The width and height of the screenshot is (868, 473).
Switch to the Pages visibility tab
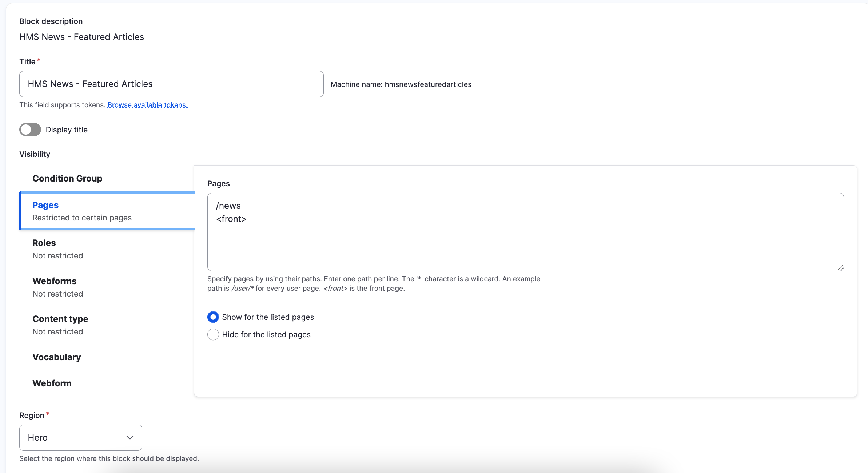coord(45,205)
